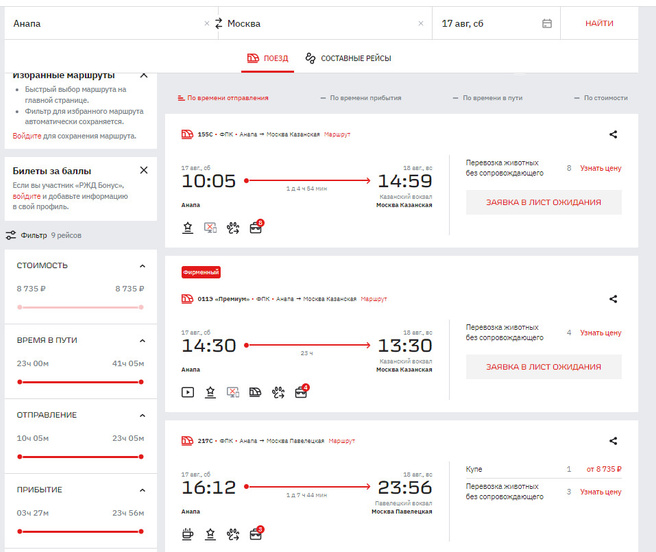
Task: Click dining cup icon for train 217С
Action: point(188,534)
